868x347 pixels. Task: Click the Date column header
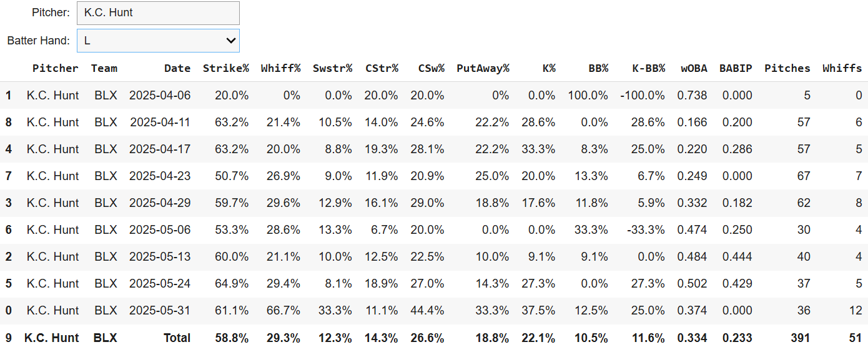177,68
